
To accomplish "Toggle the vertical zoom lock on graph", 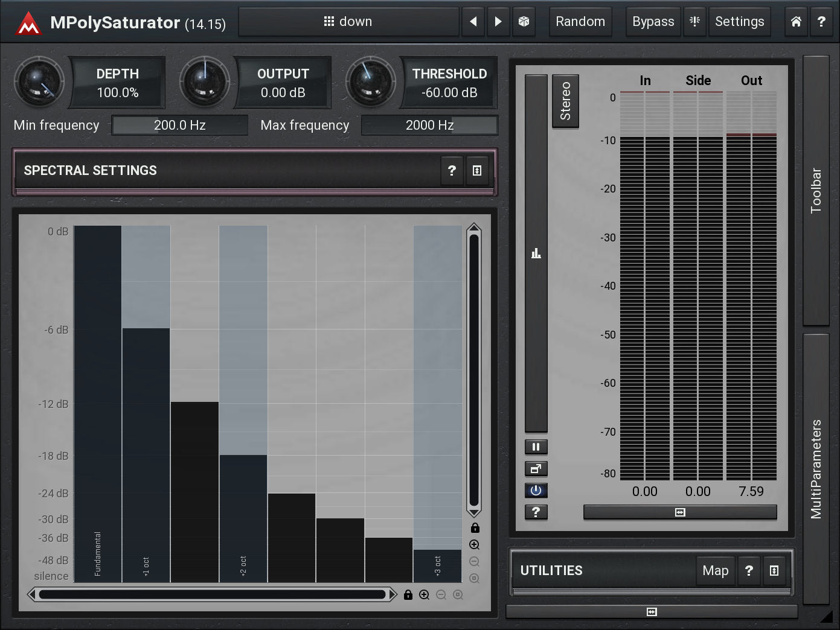I will tap(475, 528).
